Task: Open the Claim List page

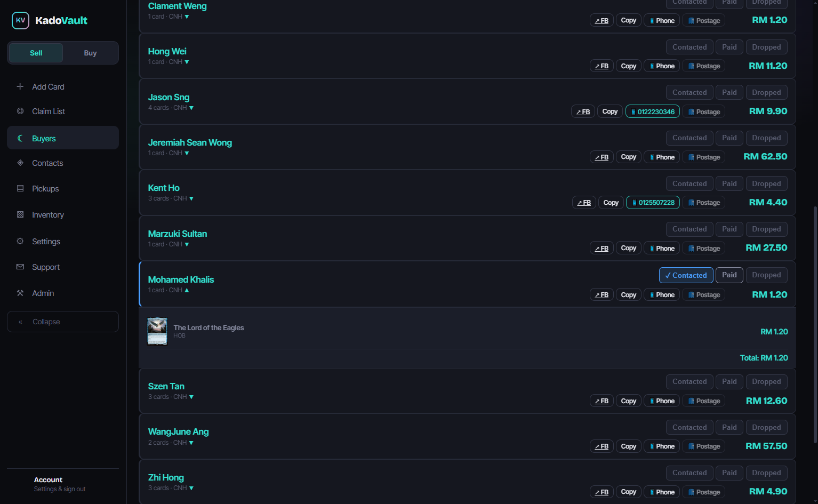Action: pyautogui.click(x=63, y=111)
